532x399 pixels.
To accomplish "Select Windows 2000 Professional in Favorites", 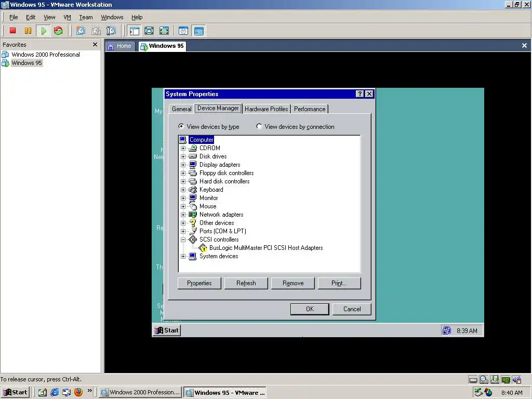I will (46, 54).
